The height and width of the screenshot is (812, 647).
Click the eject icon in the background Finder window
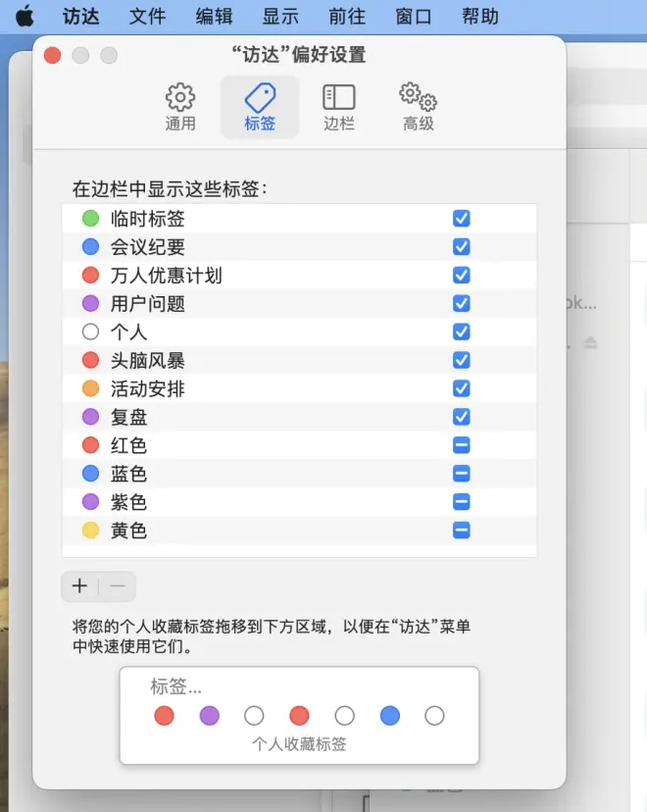590,343
